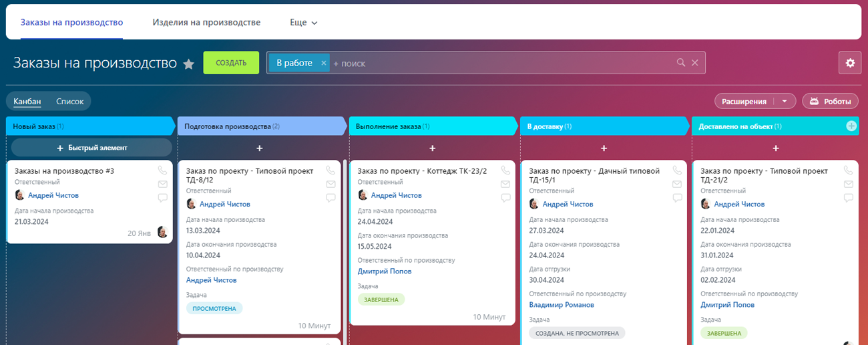Open the Роботы button
The height and width of the screenshot is (345, 868).
coord(830,102)
